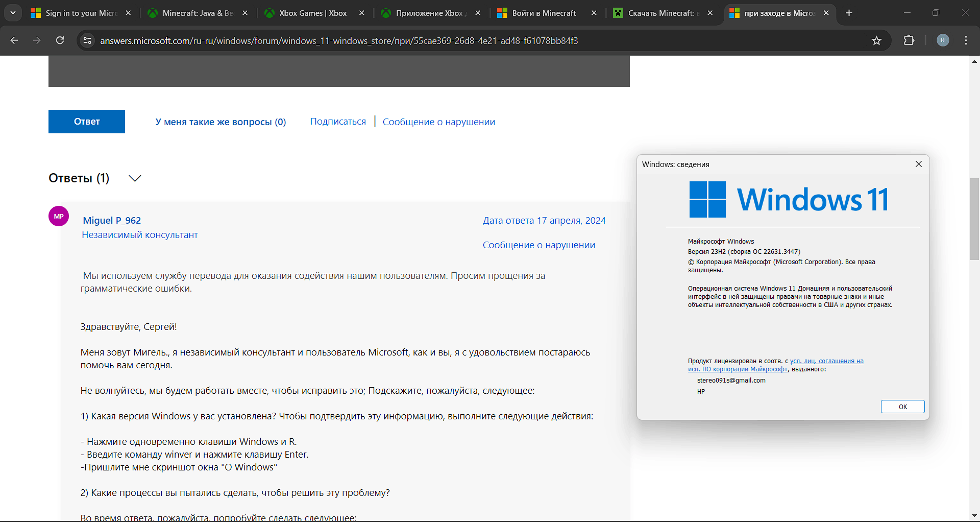Bookmark this page with the star icon

point(876,40)
